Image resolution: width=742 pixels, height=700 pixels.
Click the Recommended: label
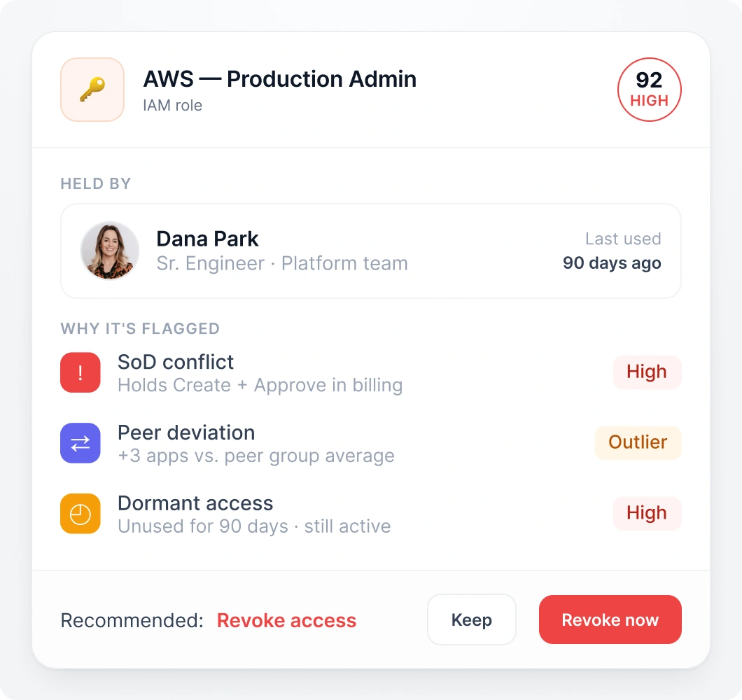pyautogui.click(x=132, y=620)
